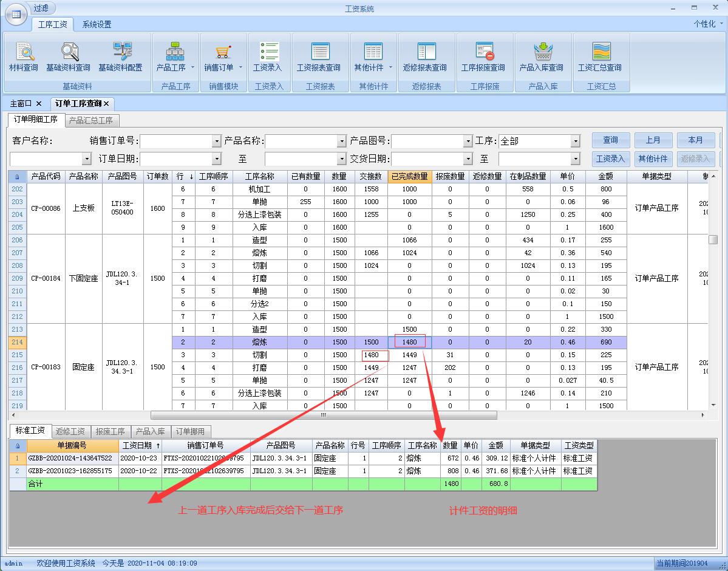The width and height of the screenshot is (728, 571).
Task: Click product code CP-00184 cell
Action: point(46,278)
